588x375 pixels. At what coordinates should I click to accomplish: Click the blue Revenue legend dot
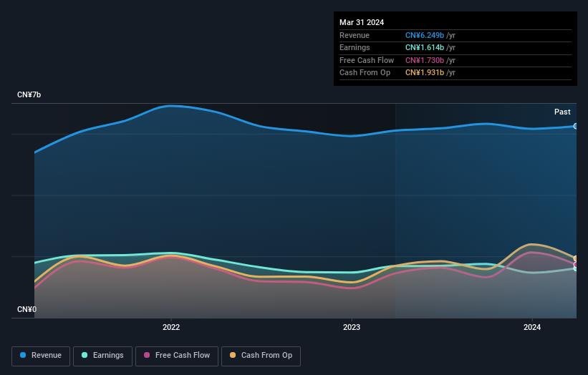tap(23, 355)
